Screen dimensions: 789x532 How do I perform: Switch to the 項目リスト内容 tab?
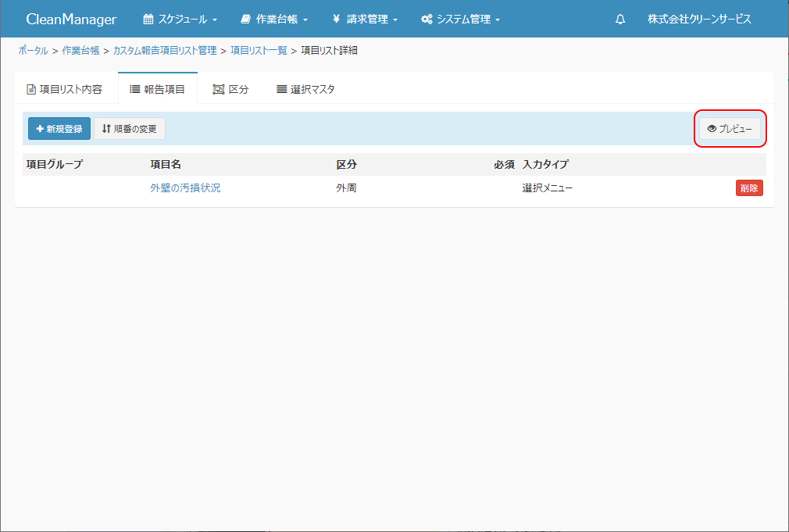click(x=65, y=89)
